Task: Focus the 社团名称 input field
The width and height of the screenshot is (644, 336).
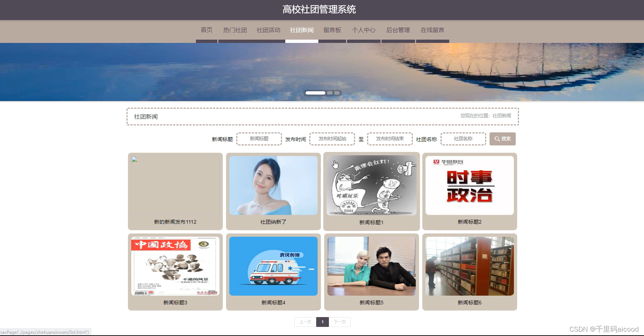Action: (463, 139)
